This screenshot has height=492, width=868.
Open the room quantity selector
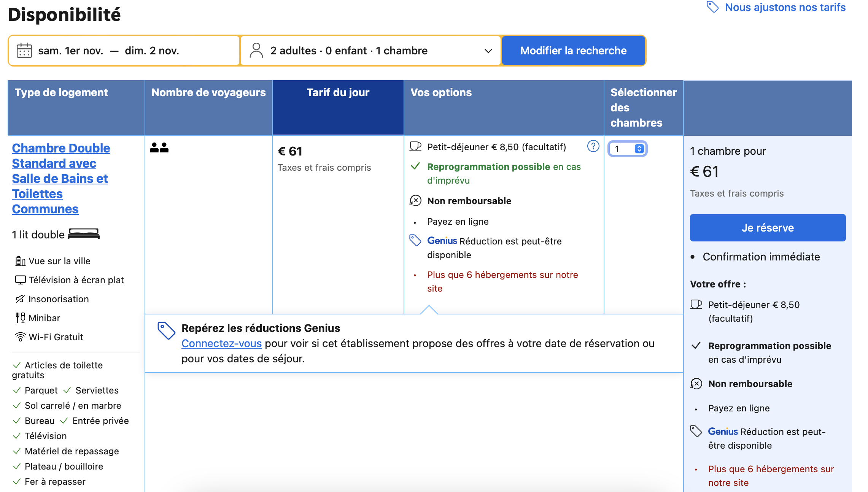pyautogui.click(x=628, y=149)
